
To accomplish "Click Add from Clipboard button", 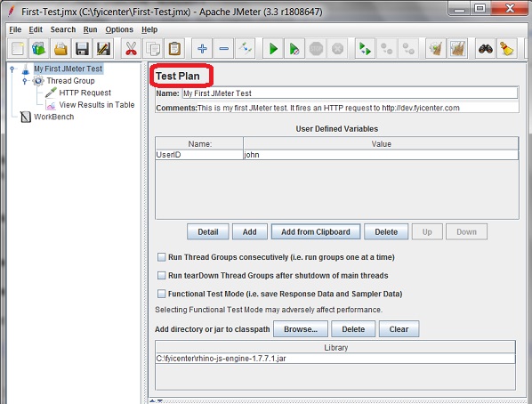I will 316,231.
